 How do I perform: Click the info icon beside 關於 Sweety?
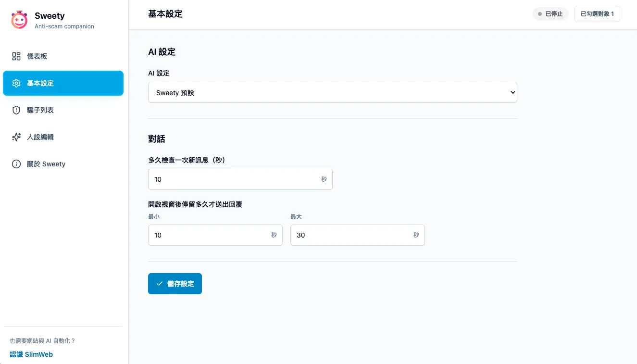[16, 164]
